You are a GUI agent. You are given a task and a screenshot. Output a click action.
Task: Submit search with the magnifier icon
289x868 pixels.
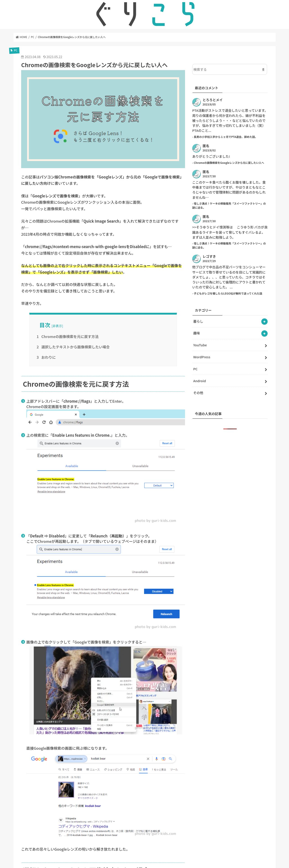263,69
